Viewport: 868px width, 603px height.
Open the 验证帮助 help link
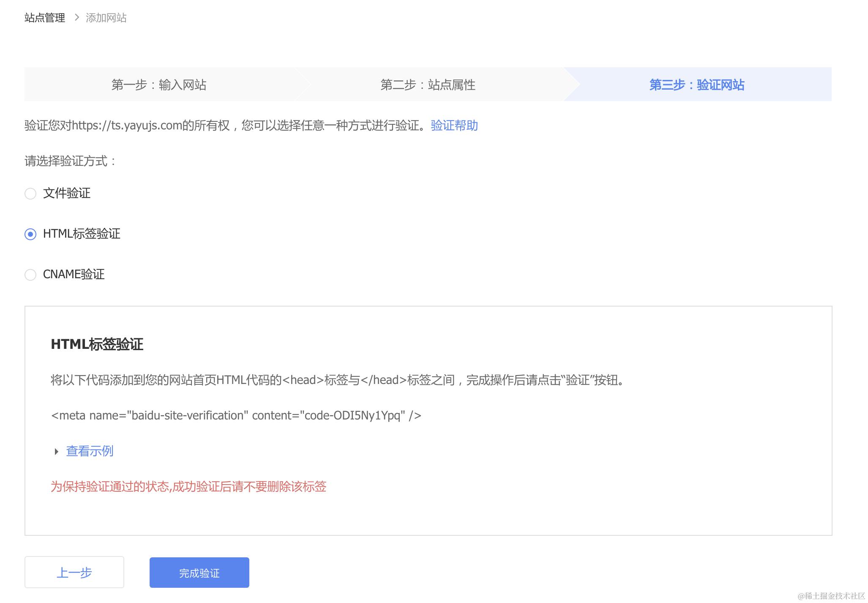454,126
